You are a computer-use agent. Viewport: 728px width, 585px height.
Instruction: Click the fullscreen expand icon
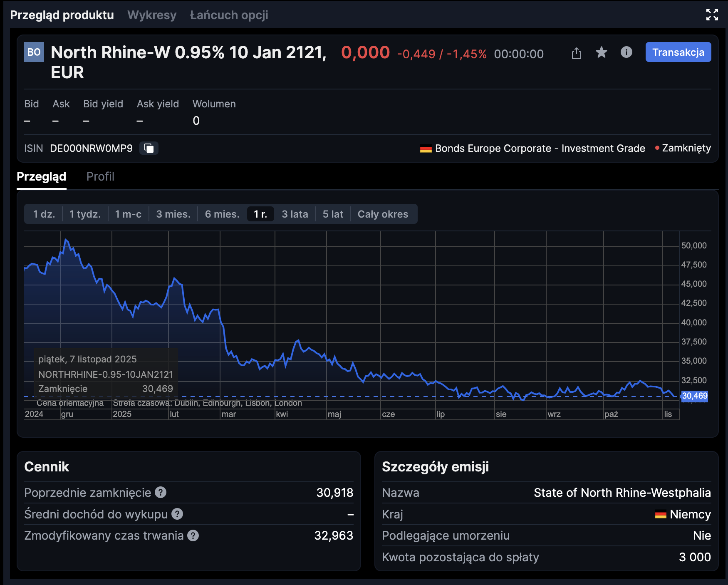[712, 15]
